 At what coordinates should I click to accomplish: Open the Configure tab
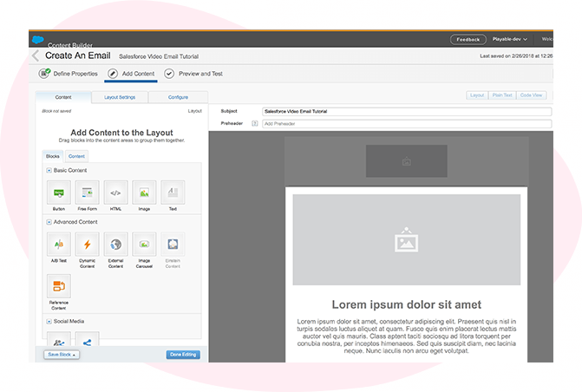pyautogui.click(x=178, y=97)
